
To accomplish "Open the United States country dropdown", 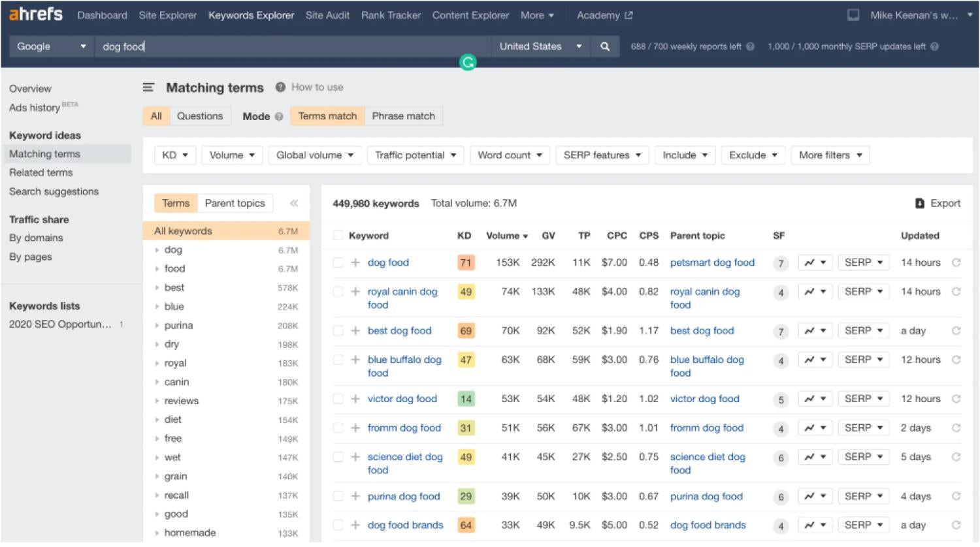I will click(x=540, y=46).
